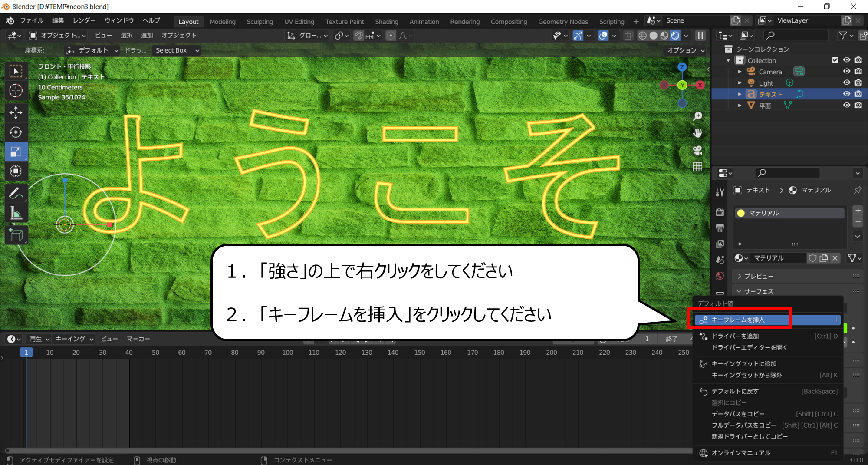Open the 再生 menu in timeline
The image size is (868, 465).
click(39, 339)
